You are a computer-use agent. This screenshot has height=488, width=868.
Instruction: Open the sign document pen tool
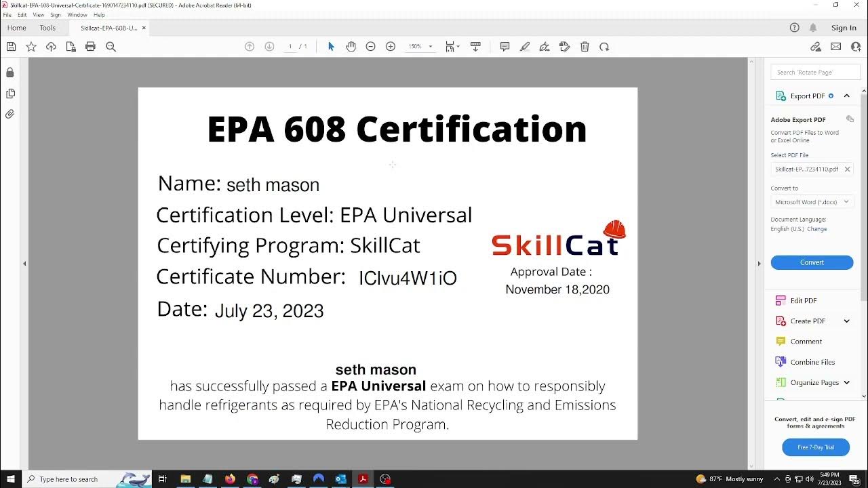tap(545, 47)
